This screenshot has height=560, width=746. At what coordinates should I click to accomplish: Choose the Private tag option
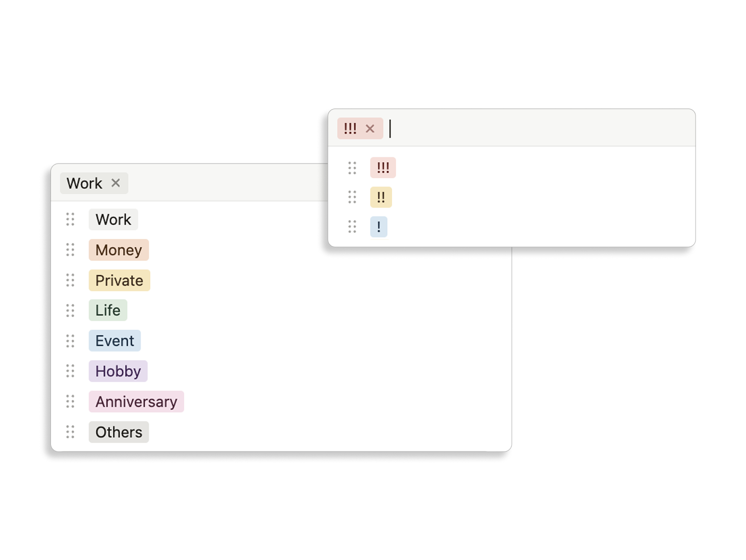tap(119, 280)
